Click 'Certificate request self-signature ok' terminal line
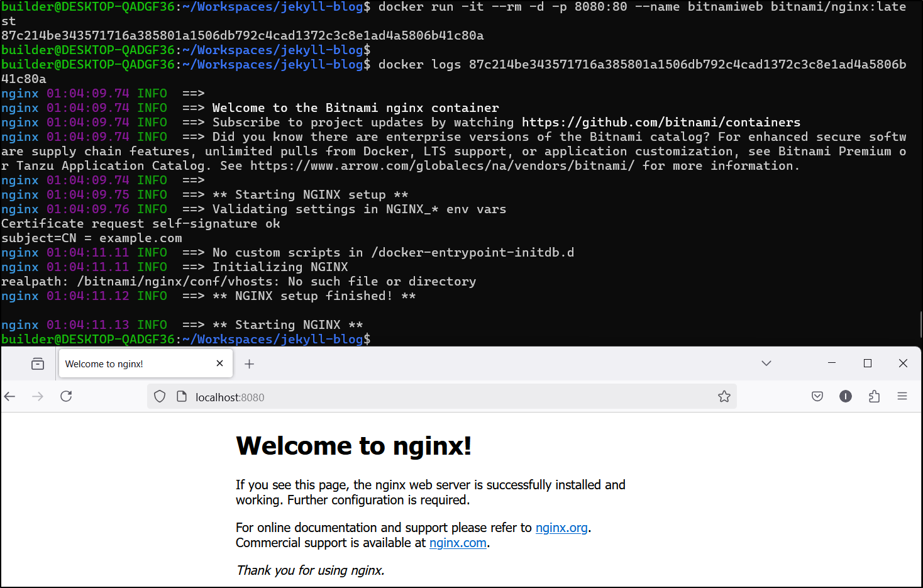 [141, 224]
